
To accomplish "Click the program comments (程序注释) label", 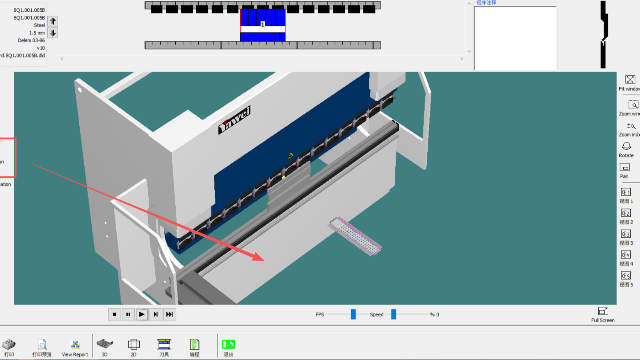I will 487,3.
